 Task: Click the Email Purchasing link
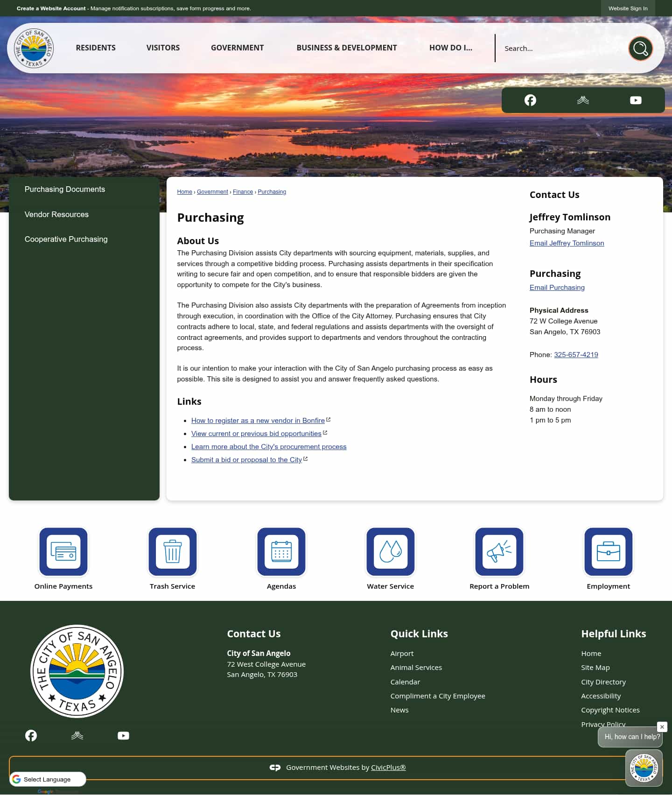557,288
